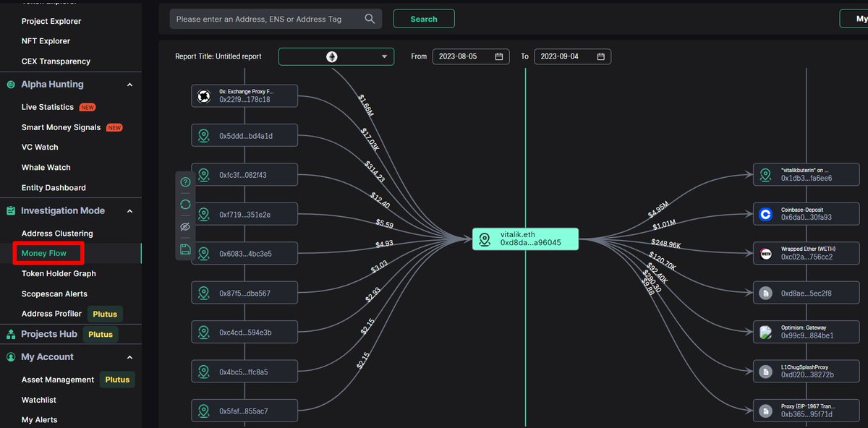Open Token Holder Graph in sidebar

pyautogui.click(x=59, y=274)
